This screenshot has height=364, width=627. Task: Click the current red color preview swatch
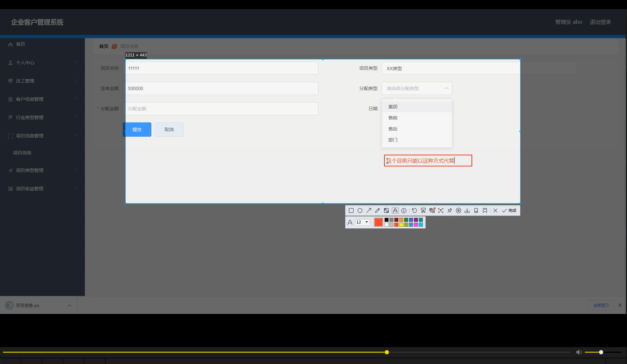click(x=378, y=222)
